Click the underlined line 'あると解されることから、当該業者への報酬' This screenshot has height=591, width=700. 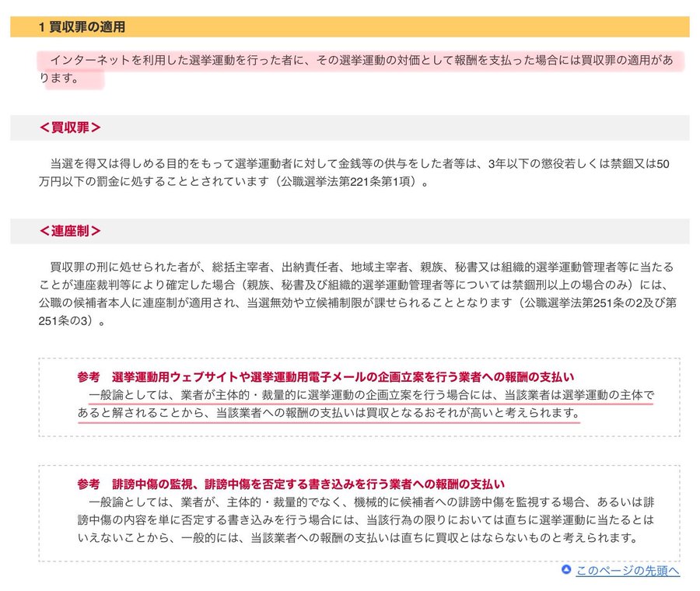329,412
